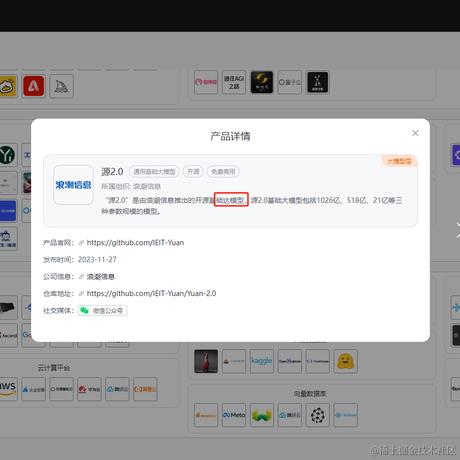This screenshot has height=460, width=460.
Task: Open the 公司信息 link 浪潮信息
Action: click(x=100, y=277)
